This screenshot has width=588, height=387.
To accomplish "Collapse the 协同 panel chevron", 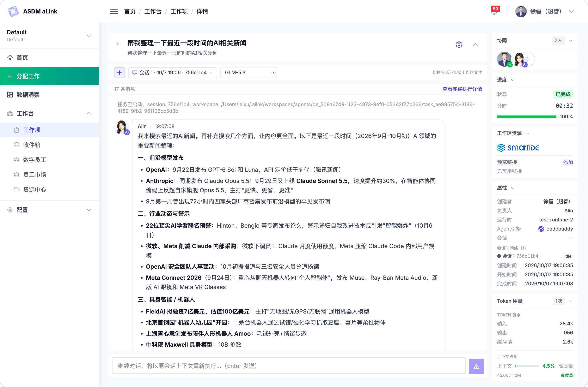I will point(570,41).
